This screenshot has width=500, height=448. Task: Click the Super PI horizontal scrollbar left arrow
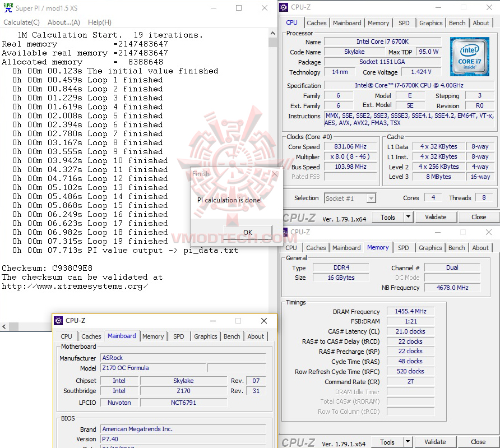tap(4, 326)
